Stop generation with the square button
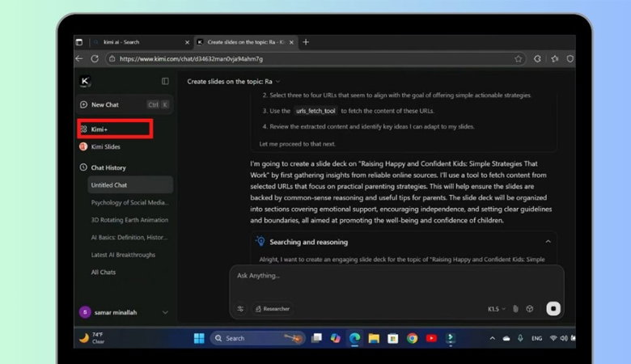The height and width of the screenshot is (364, 631). (x=553, y=308)
